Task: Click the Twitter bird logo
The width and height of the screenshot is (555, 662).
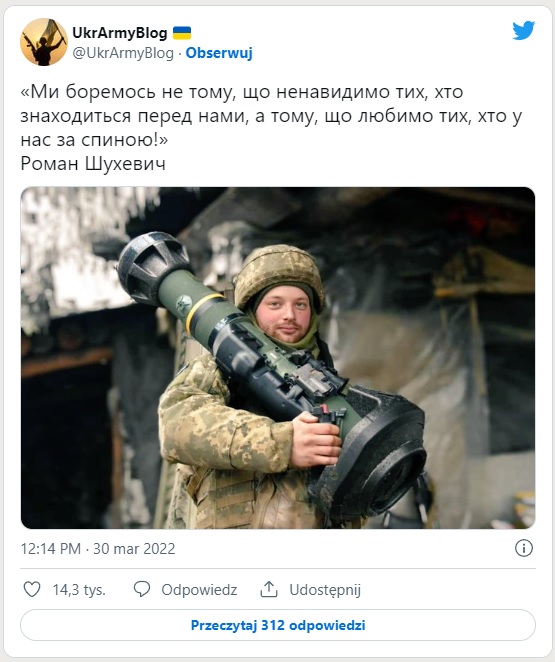Action: pyautogui.click(x=523, y=30)
